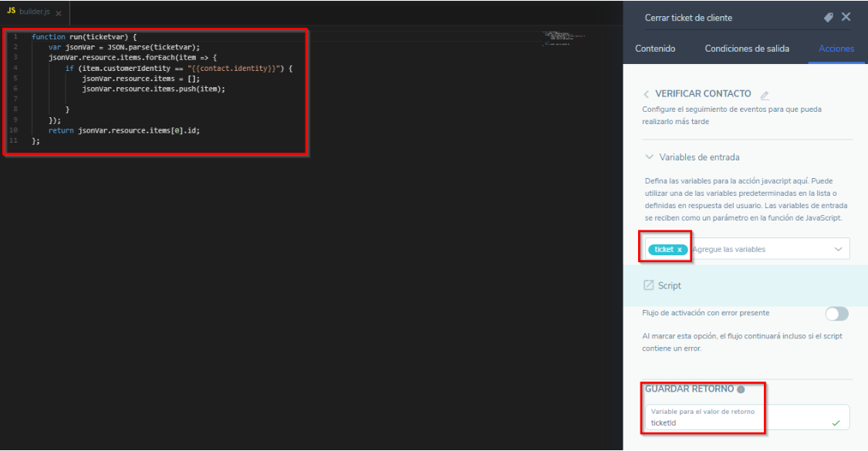The height and width of the screenshot is (451, 868).
Task: Click line number 10 in gutter
Action: click(x=14, y=130)
